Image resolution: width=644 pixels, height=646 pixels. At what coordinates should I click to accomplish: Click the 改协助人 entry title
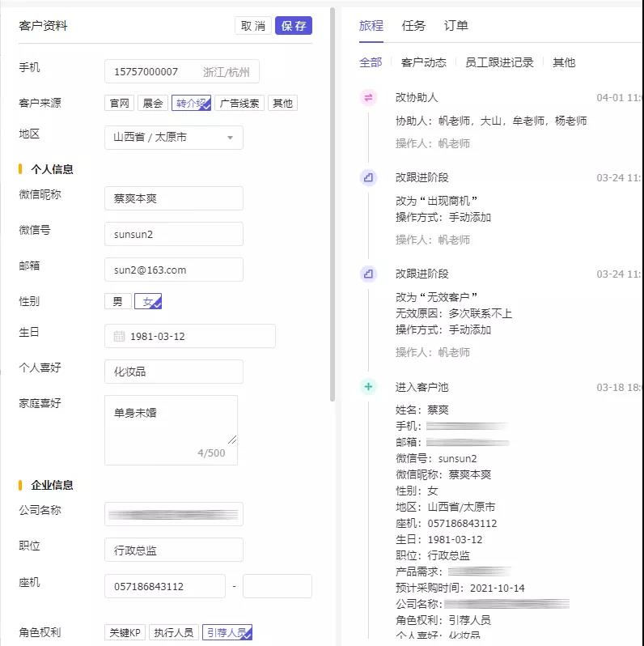(x=417, y=98)
